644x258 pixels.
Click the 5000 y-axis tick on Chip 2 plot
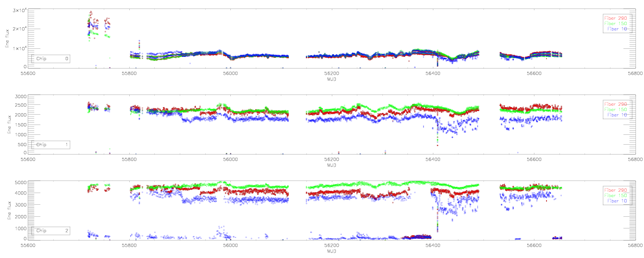click(x=21, y=183)
